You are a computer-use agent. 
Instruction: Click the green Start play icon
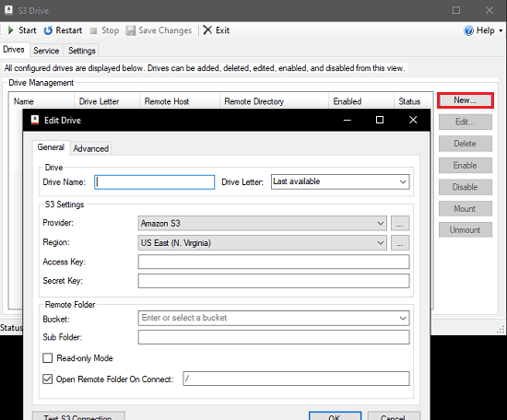tap(11, 30)
